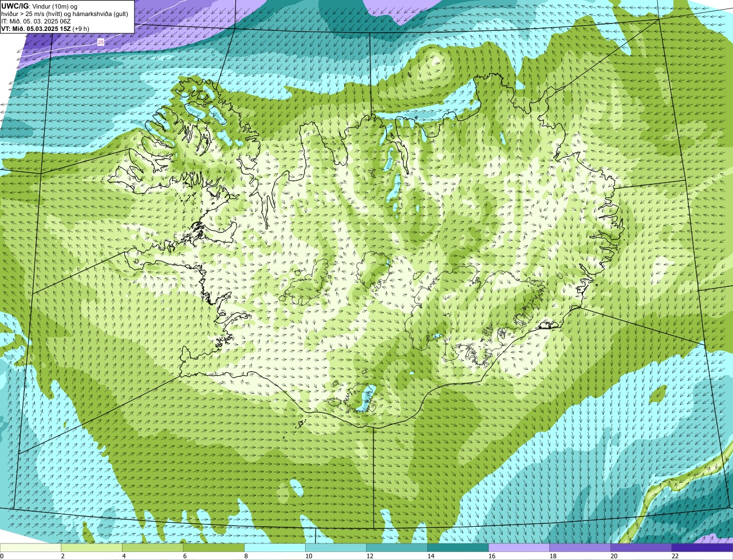
Task: Click the legend tick label "18"
Action: 553,556
